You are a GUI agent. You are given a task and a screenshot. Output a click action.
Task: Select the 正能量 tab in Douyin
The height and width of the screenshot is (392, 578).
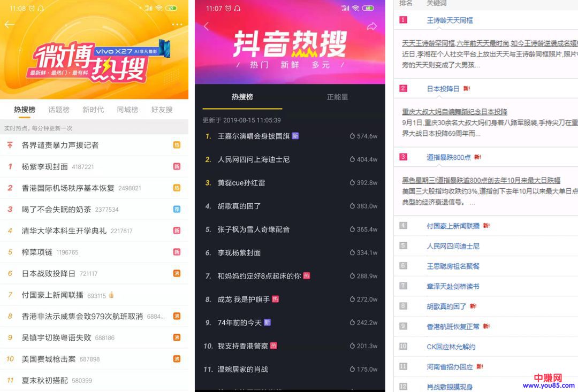[x=337, y=97]
